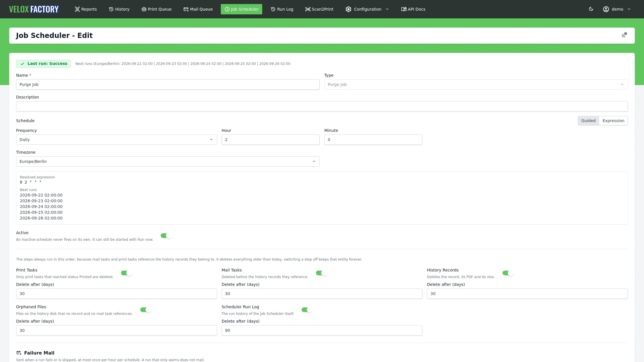644x362 pixels.
Task: Click the Minute input field
Action: (373, 140)
